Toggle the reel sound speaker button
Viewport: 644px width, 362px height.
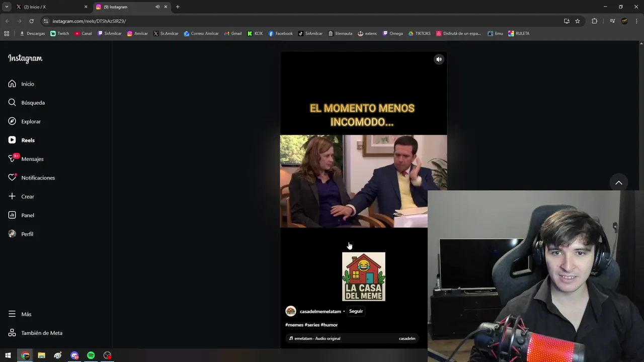[x=439, y=59]
